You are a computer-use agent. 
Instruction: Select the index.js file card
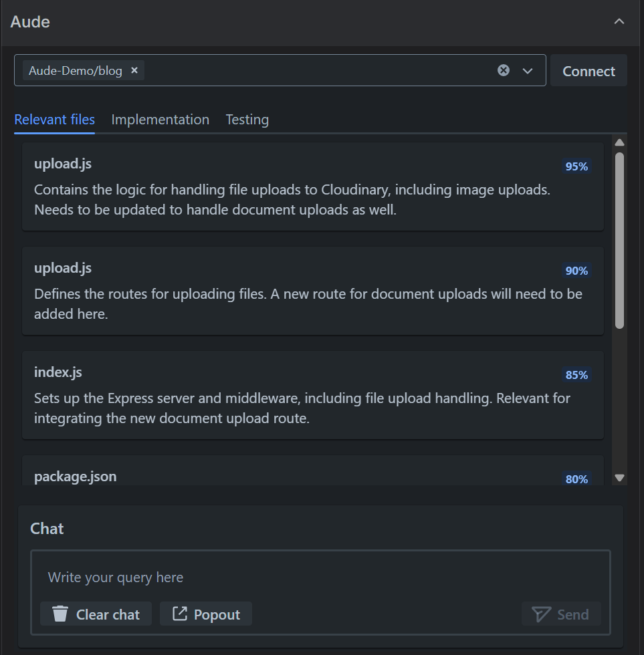(x=312, y=395)
